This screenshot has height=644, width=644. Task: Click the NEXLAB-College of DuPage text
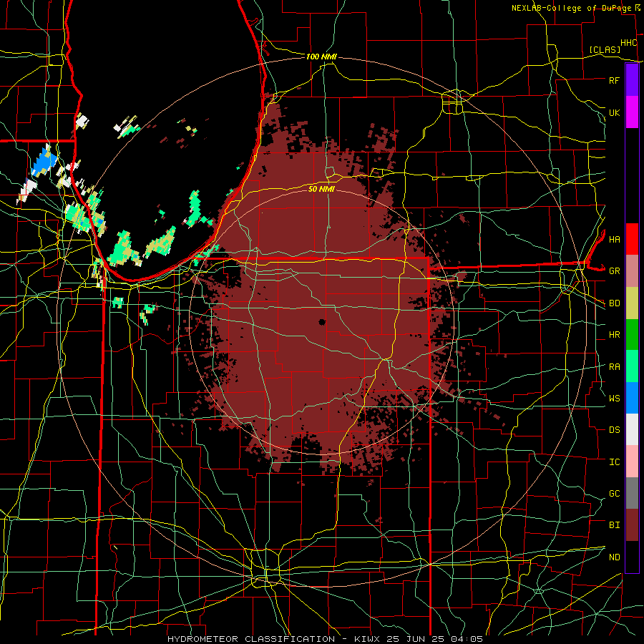572,8
